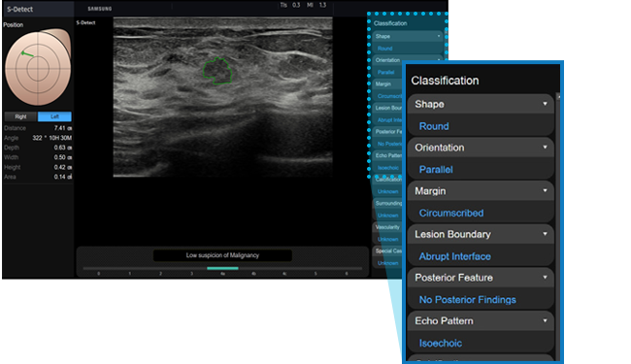Click the highlighted 4a segment on BI-RADS scale

coord(222,268)
